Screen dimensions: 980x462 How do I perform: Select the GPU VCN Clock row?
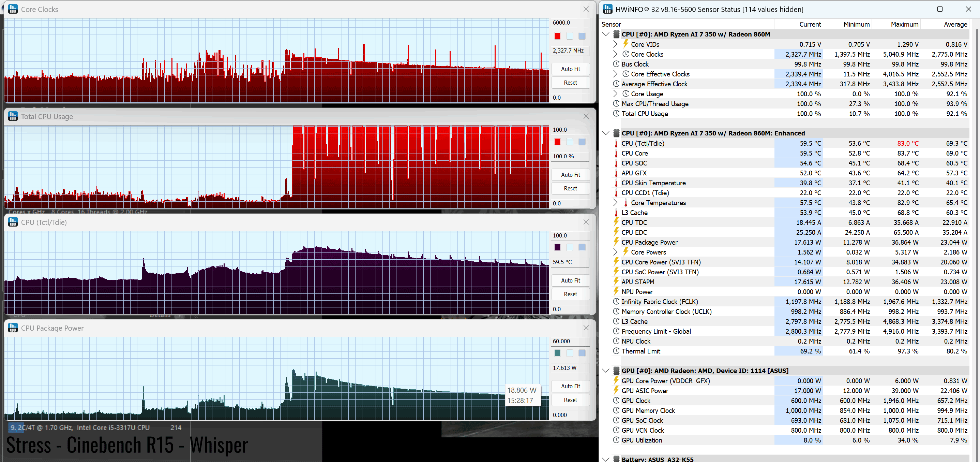[x=790, y=430]
